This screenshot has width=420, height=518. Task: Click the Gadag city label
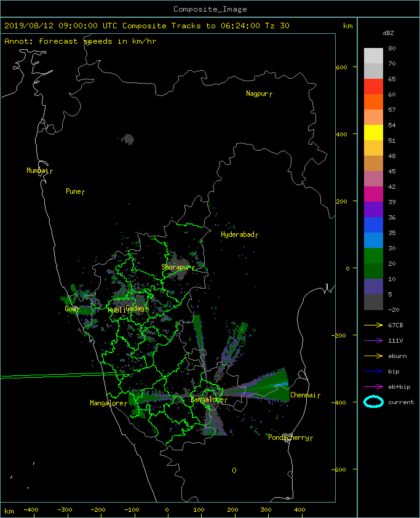click(137, 309)
